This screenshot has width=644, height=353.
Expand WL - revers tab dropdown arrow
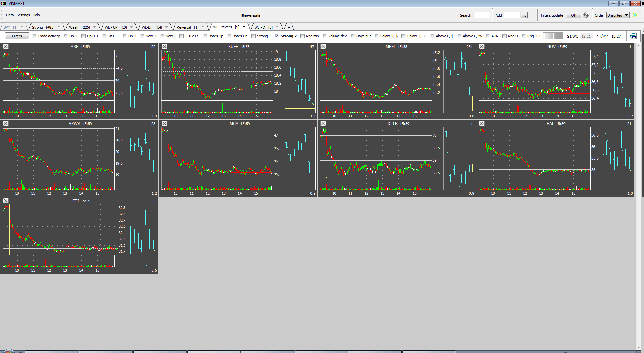244,27
